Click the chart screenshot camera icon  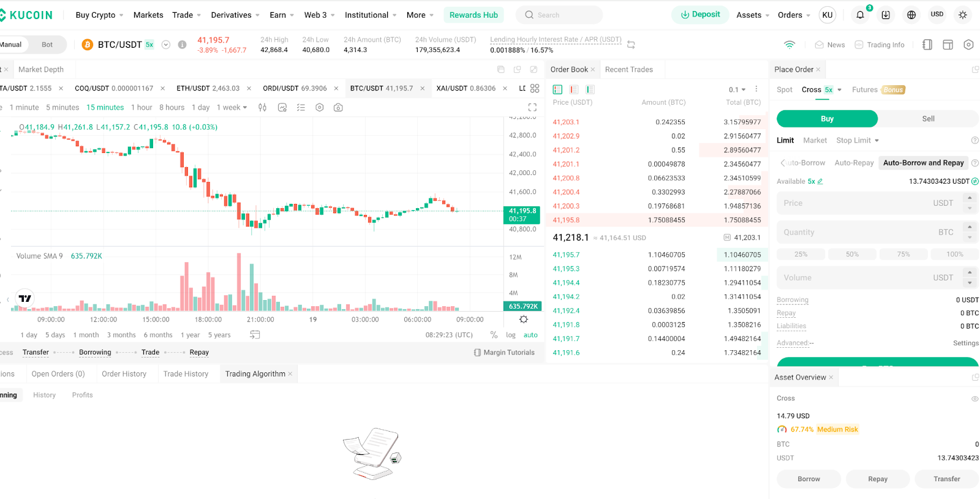[338, 108]
